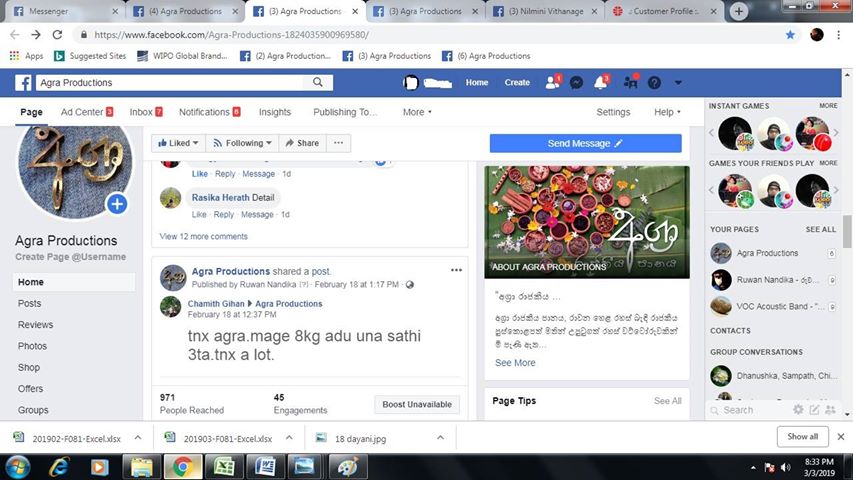Image resolution: width=853 pixels, height=480 pixels.
Task: Click See All in Your Pages
Action: [x=820, y=229]
